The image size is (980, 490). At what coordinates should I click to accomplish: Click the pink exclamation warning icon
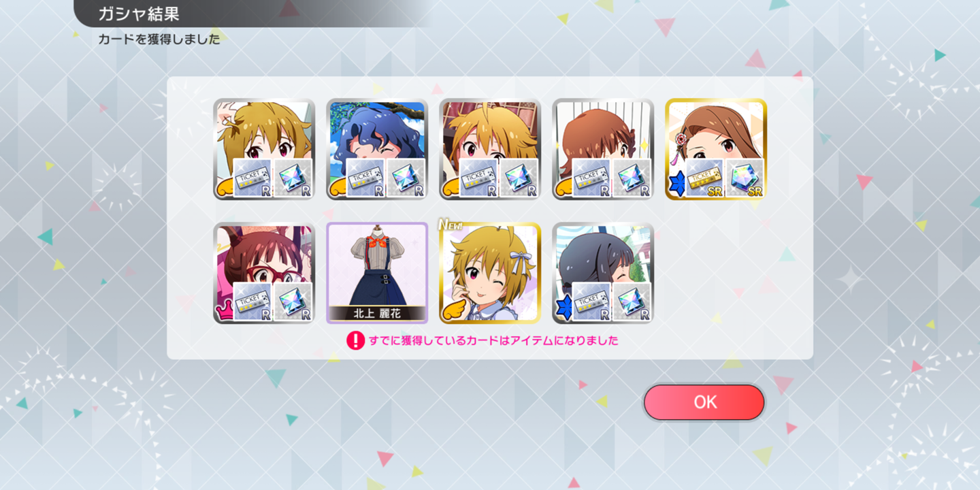(x=355, y=340)
